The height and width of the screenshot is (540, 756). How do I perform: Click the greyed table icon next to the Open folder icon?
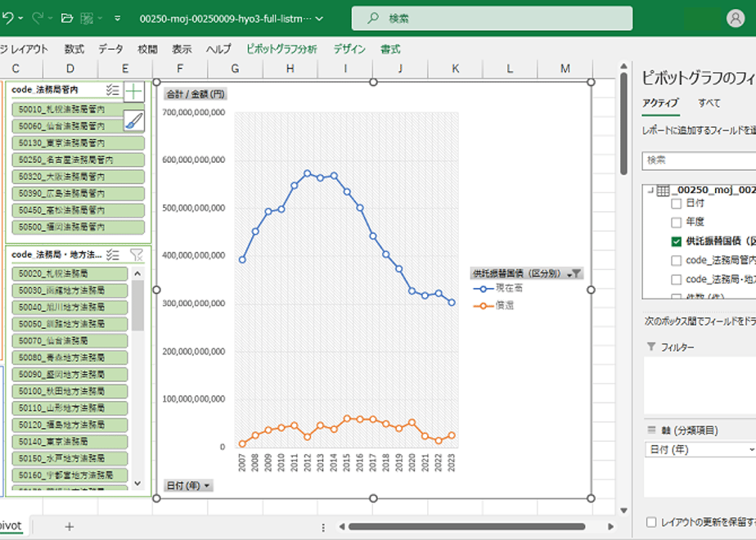point(87,18)
